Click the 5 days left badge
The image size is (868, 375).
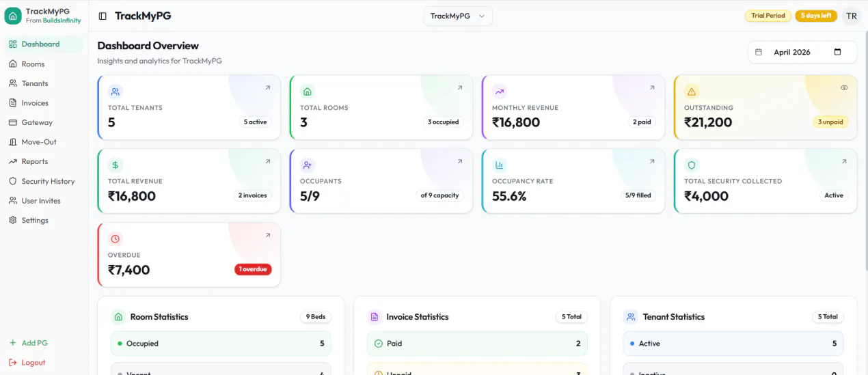[816, 16]
